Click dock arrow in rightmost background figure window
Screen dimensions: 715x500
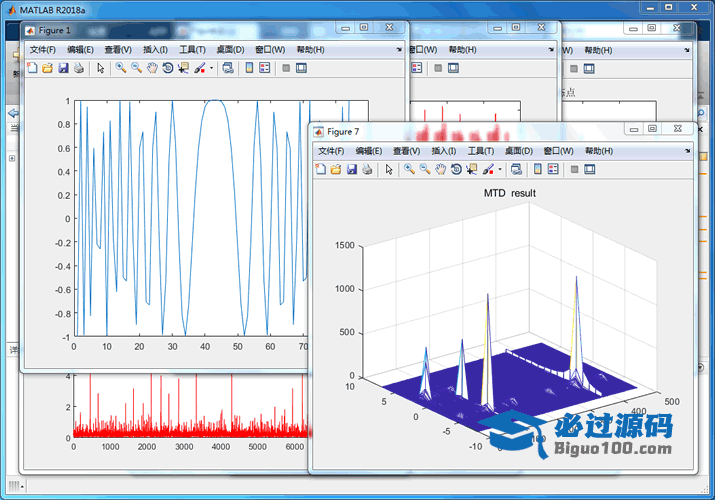[687, 50]
